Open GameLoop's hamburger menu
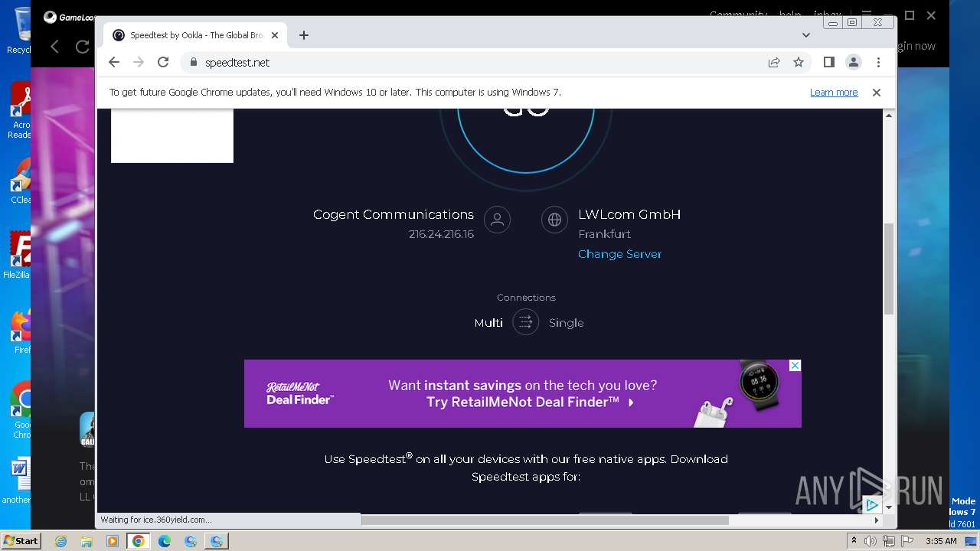The image size is (980, 551). 867,15
